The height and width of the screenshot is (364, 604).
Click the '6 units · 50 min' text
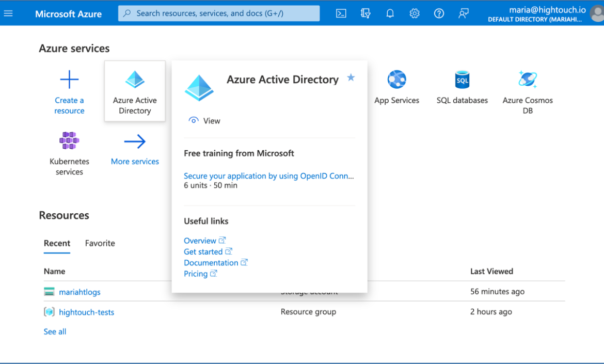(x=211, y=185)
